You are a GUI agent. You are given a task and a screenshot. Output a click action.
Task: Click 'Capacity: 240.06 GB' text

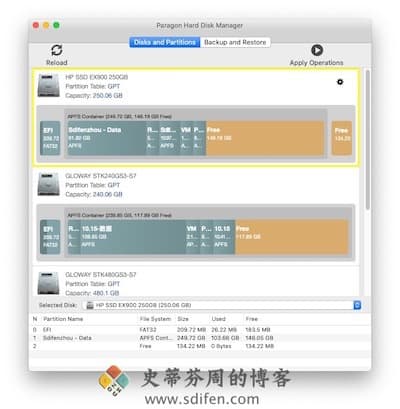[x=94, y=194]
